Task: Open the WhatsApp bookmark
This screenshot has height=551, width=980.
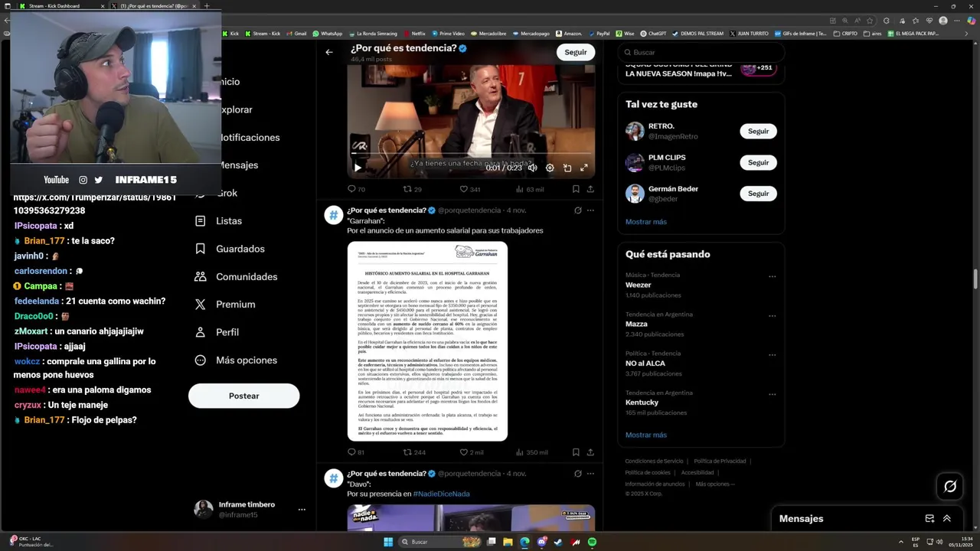Action: [327, 34]
